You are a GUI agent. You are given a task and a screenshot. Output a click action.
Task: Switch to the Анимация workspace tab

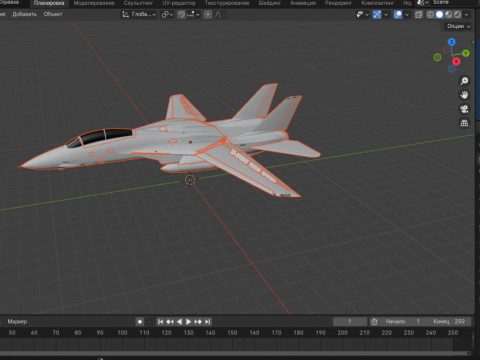click(303, 3)
